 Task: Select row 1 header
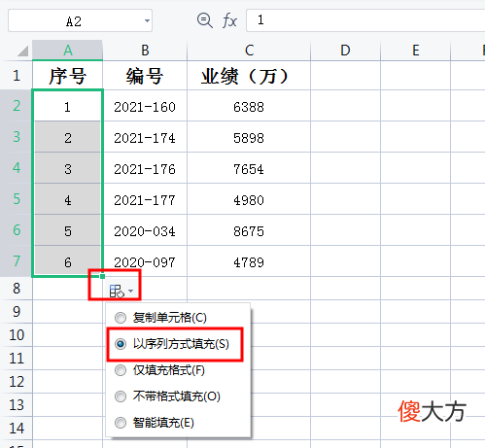[17, 76]
